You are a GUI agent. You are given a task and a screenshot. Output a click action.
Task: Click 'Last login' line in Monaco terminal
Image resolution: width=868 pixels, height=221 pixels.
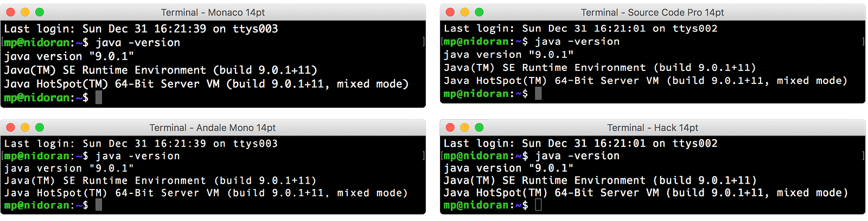pyautogui.click(x=141, y=29)
